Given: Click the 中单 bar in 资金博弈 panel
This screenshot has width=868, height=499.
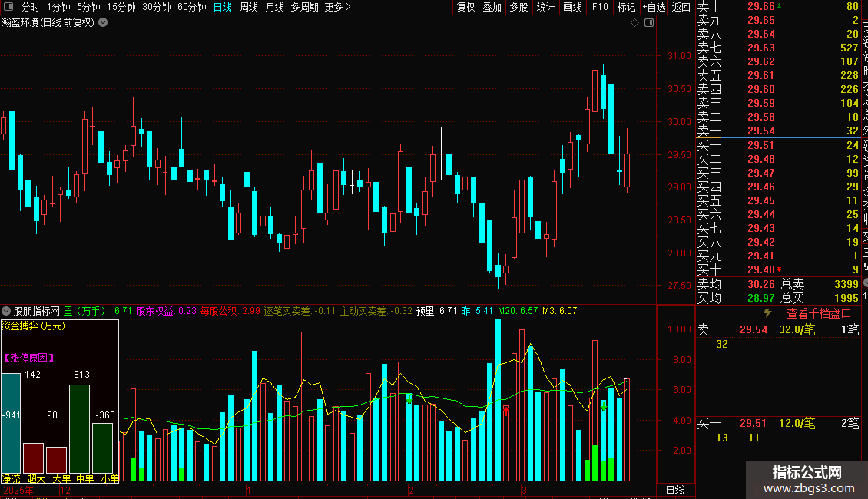Looking at the screenshot, I should (79, 428).
